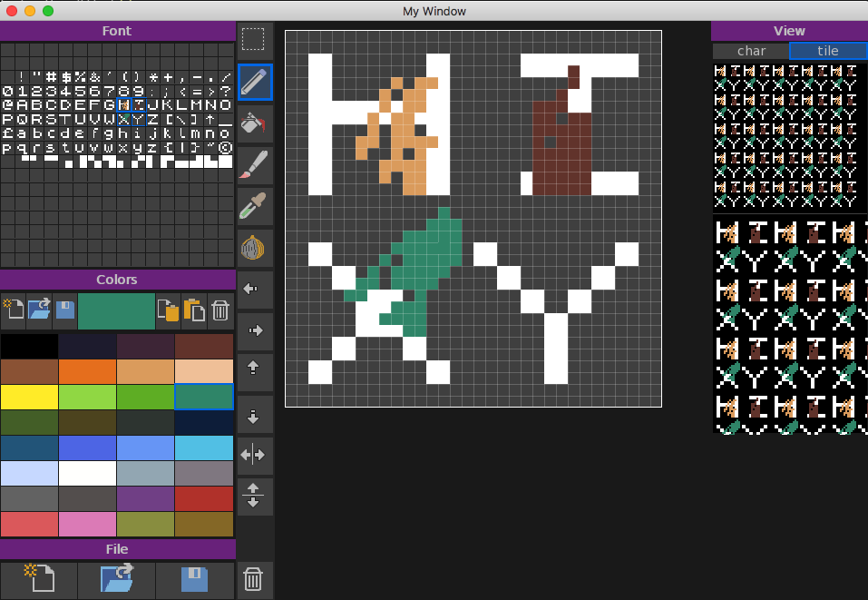Viewport: 868px width, 600px height.
Task: Create a new file in the File panel
Action: tap(39, 580)
